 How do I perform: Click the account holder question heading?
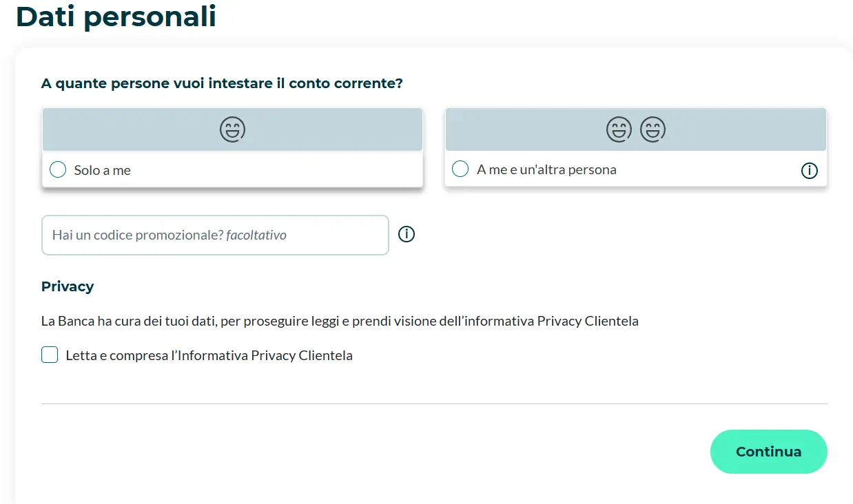coord(222,83)
